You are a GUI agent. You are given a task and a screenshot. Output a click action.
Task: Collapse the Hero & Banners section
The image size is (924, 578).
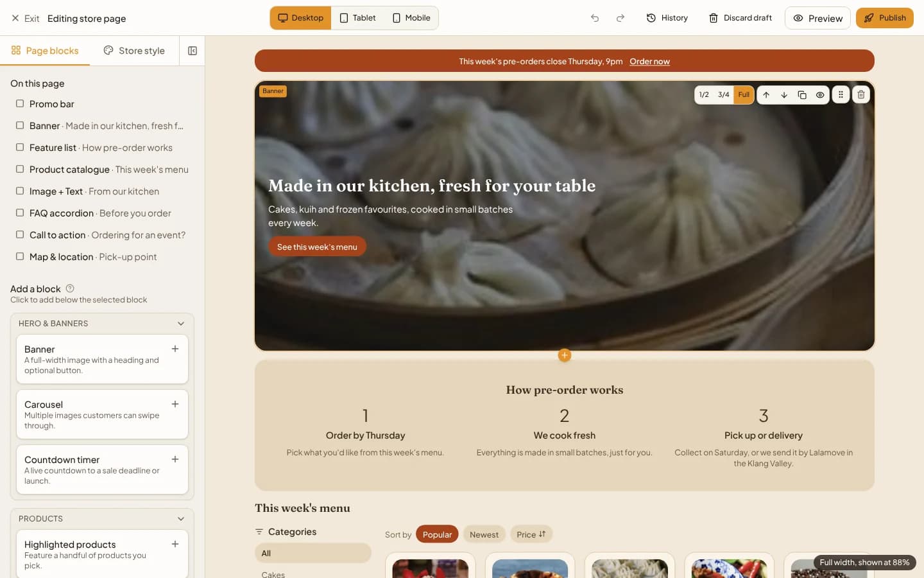[x=181, y=324]
